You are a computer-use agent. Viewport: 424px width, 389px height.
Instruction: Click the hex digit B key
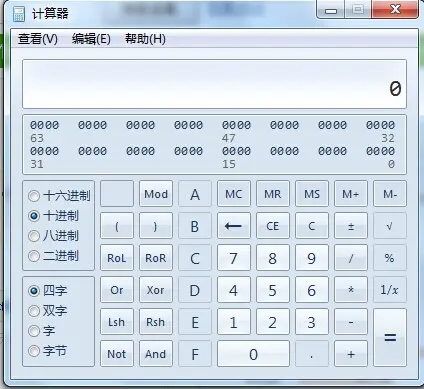tap(195, 226)
